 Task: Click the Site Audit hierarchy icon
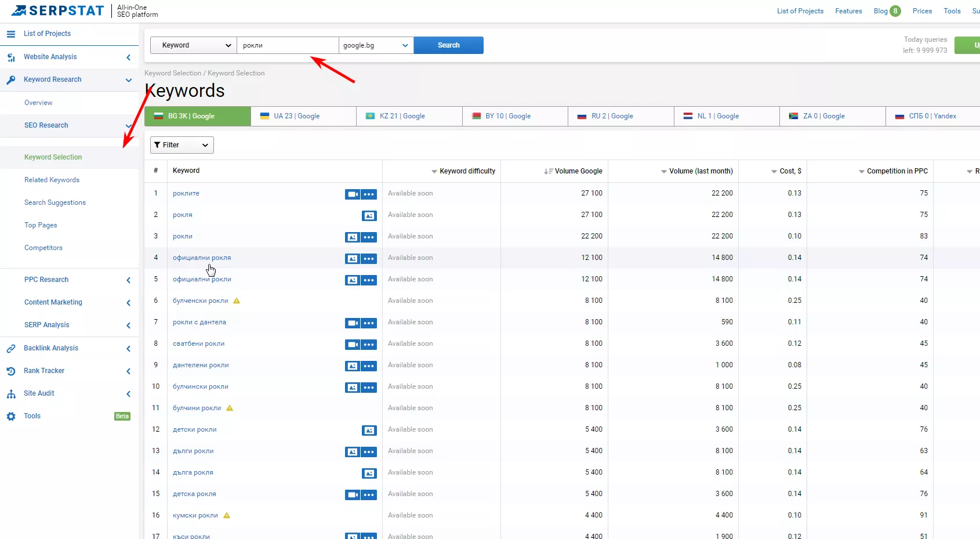pos(11,393)
